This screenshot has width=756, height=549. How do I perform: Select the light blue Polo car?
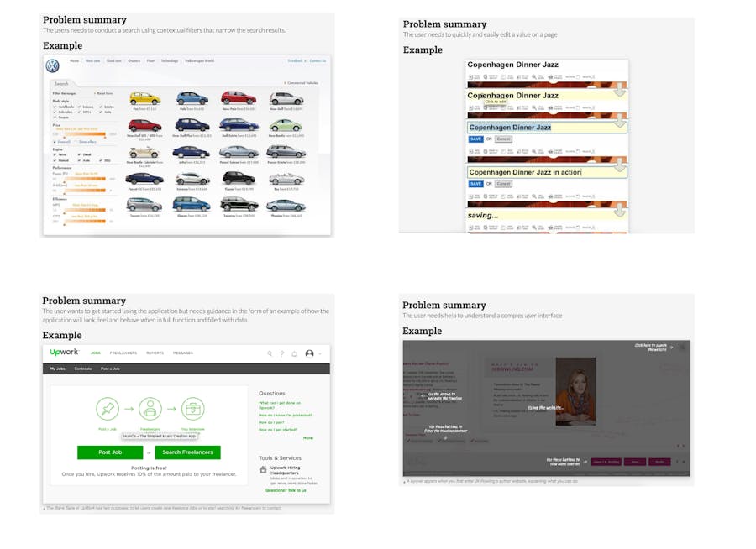(192, 98)
